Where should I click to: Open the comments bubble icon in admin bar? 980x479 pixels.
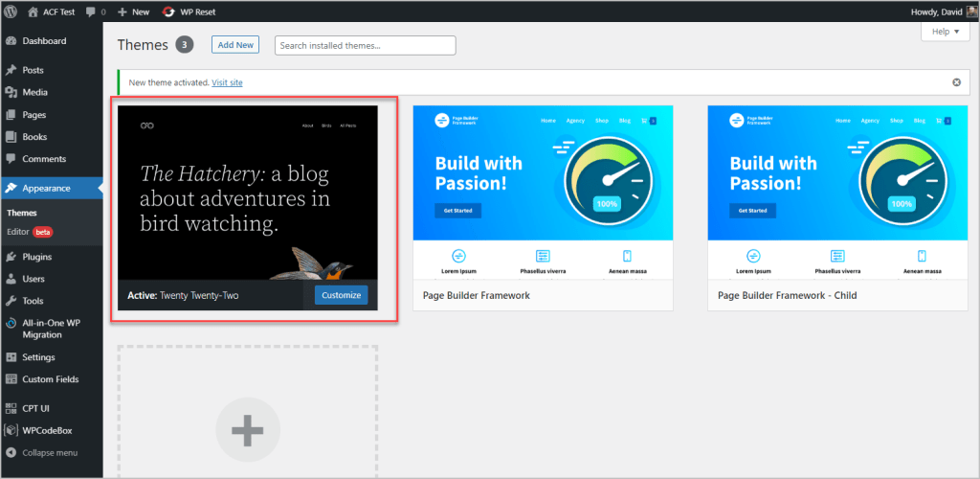(91, 11)
